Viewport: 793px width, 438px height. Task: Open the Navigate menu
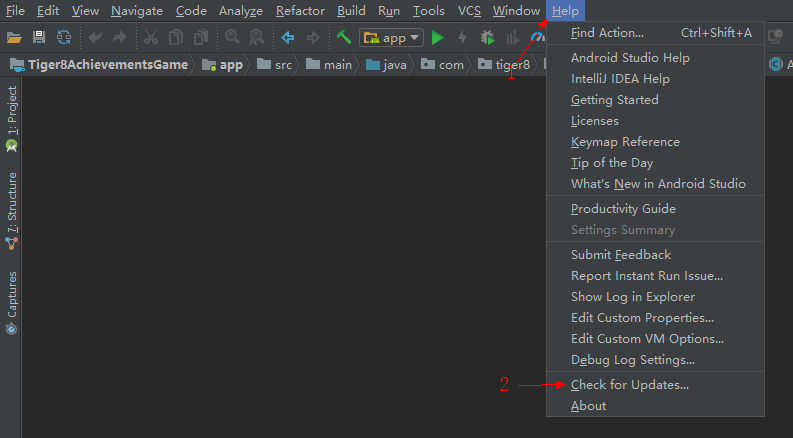point(137,11)
